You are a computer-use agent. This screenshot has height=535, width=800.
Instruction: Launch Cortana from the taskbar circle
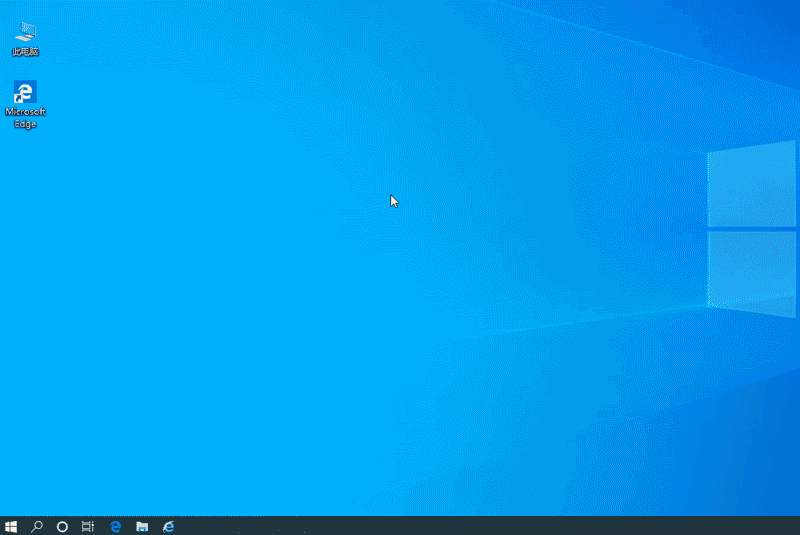[x=62, y=526]
